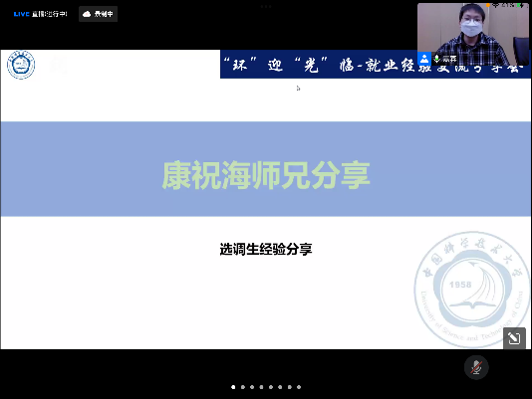Unmute the crossed-out microphone button
This screenshot has height=399, width=532.
tap(476, 367)
